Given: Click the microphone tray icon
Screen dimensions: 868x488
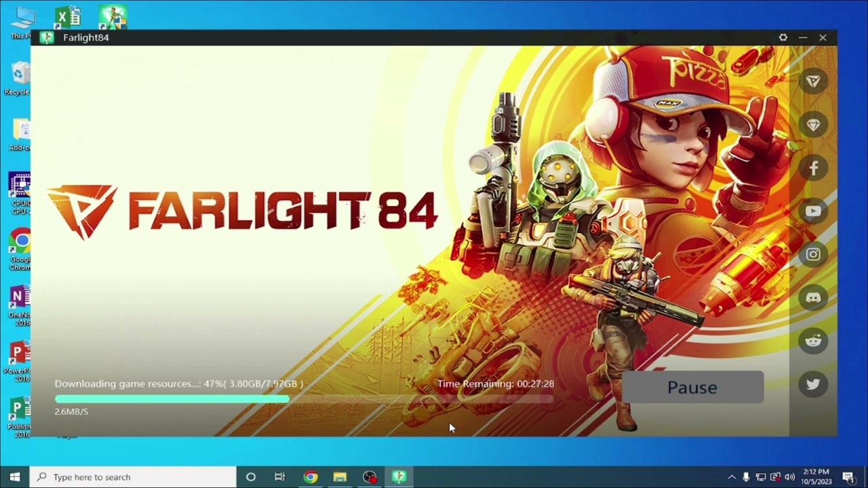Looking at the screenshot, I should coord(746,477).
